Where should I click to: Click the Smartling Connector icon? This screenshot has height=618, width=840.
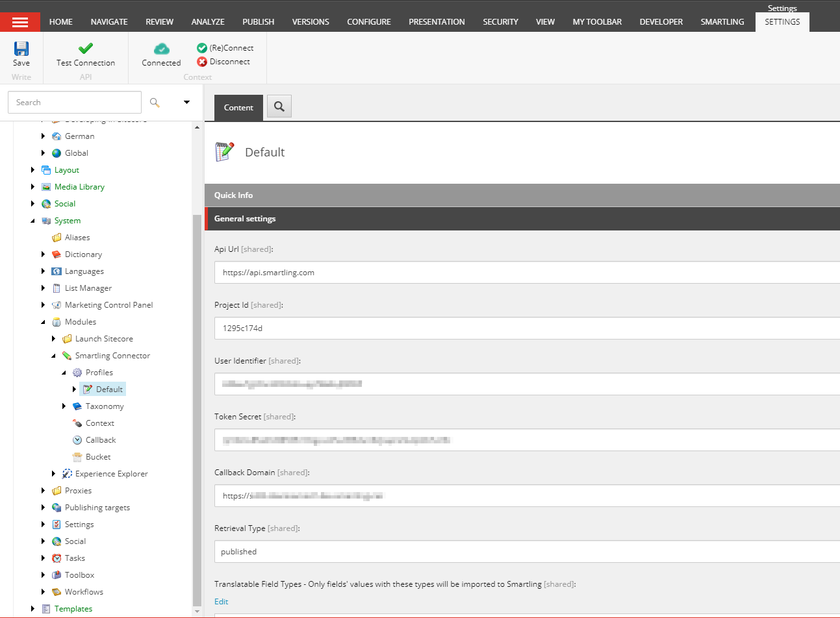[67, 356]
